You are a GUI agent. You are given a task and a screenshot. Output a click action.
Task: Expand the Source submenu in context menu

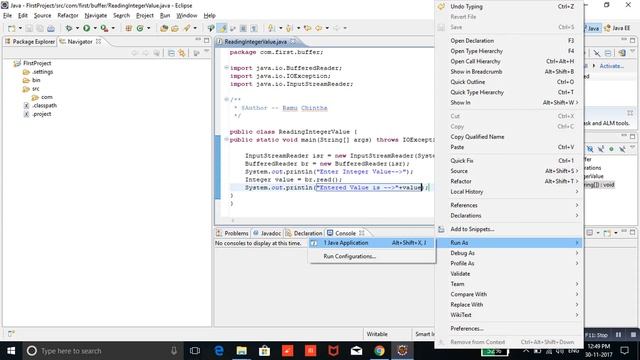(x=509, y=171)
